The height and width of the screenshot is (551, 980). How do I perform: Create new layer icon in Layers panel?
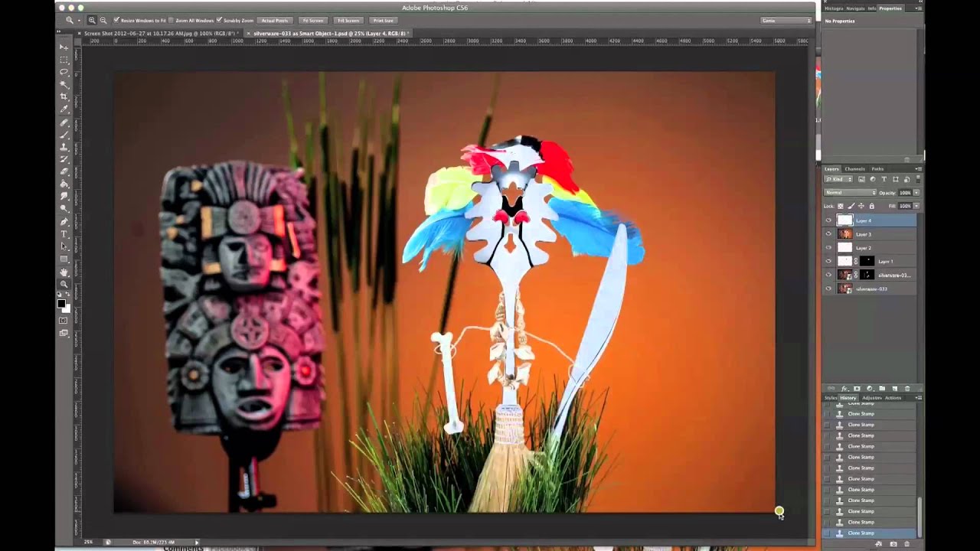[x=894, y=388]
